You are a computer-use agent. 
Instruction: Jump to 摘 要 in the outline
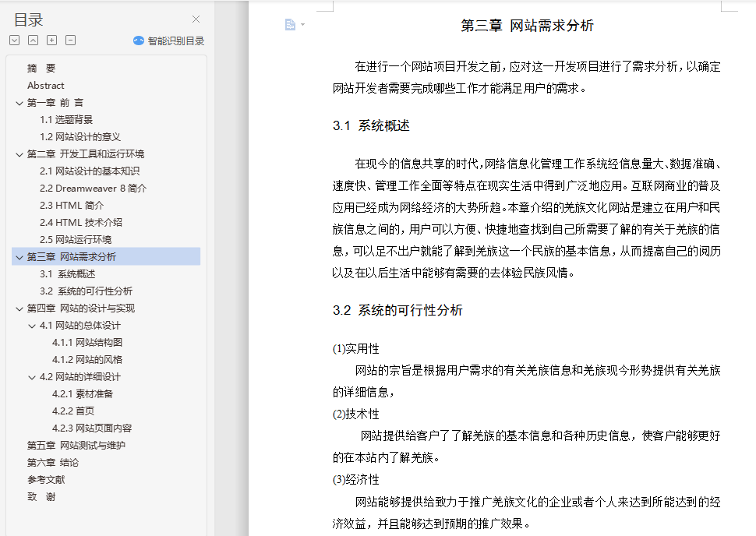click(x=41, y=69)
